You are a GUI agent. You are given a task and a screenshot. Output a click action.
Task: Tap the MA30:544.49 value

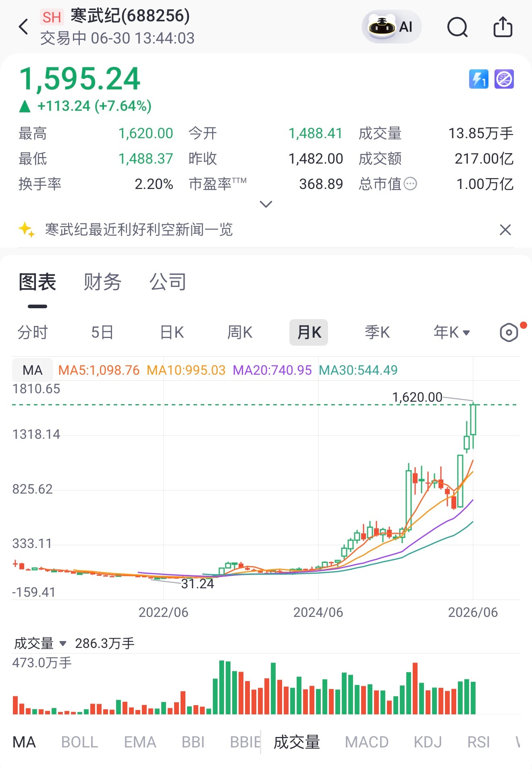point(358,370)
